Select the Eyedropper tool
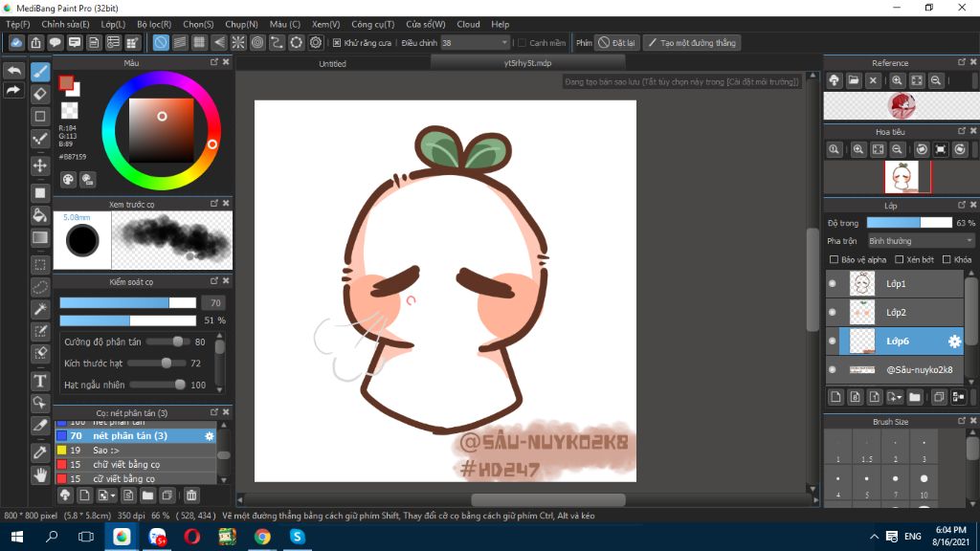Screen dimensions: 980x551 (x=40, y=452)
